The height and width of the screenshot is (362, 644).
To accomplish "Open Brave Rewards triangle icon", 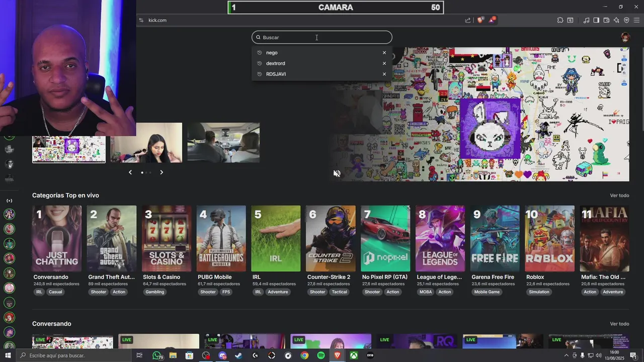I will coord(492,20).
